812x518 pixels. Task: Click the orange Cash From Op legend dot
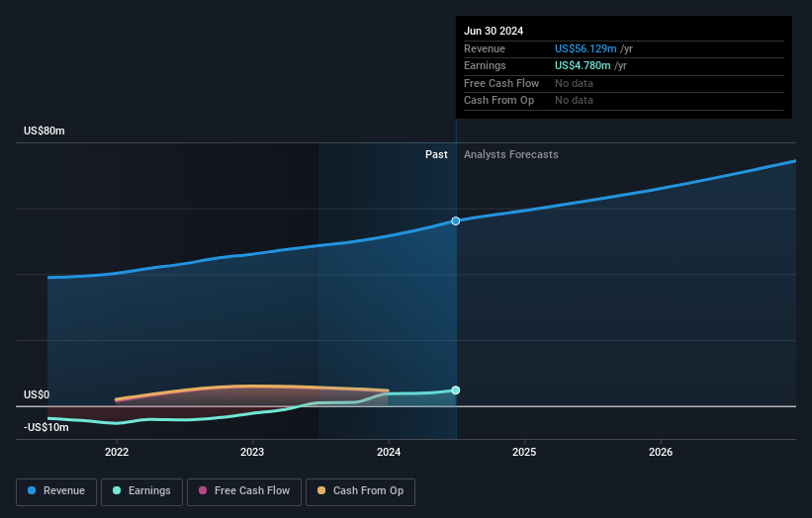pyautogui.click(x=321, y=490)
